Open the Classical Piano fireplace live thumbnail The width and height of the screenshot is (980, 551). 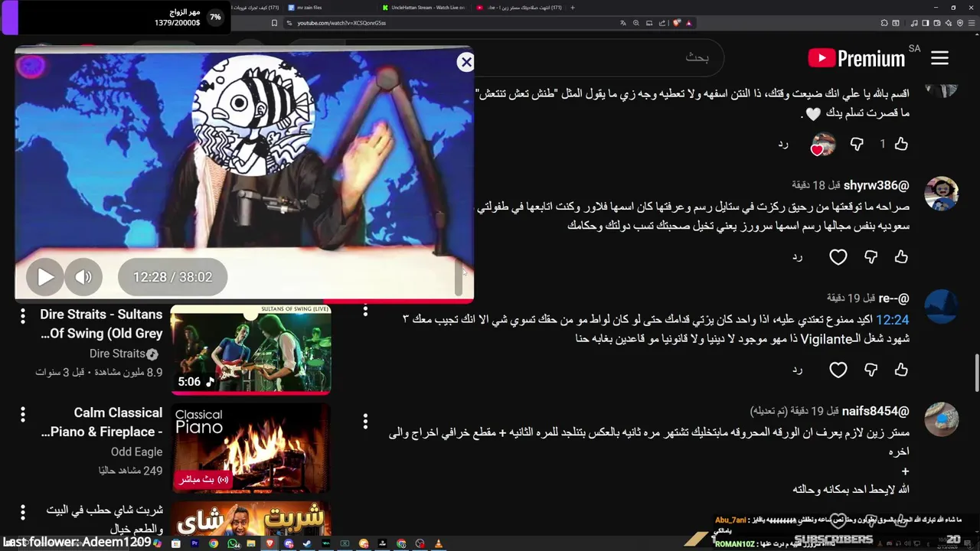coord(250,448)
